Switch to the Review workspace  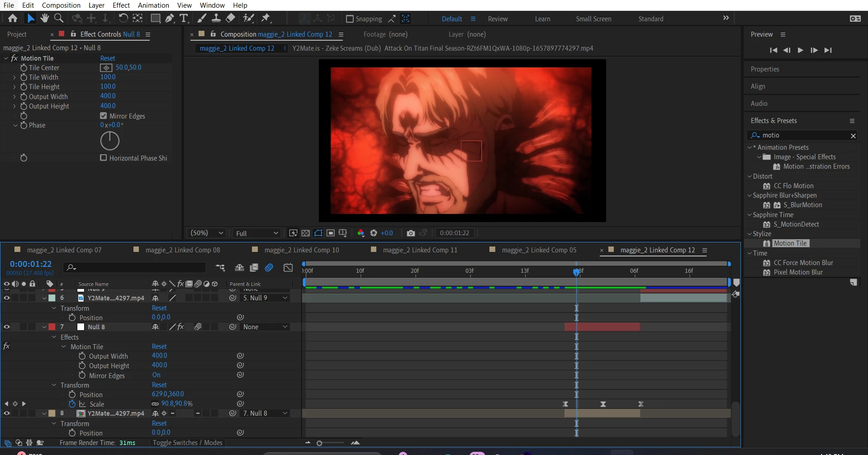tap(498, 19)
